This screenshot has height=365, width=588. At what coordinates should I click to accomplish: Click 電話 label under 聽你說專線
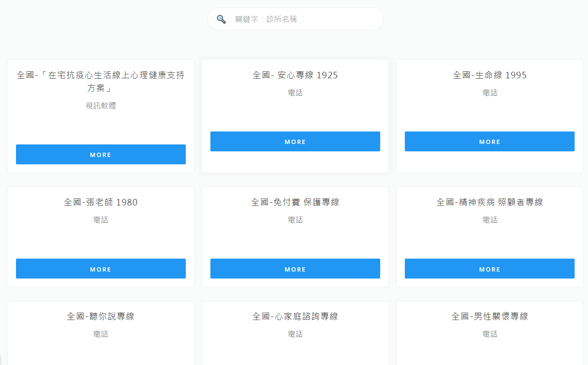click(101, 334)
